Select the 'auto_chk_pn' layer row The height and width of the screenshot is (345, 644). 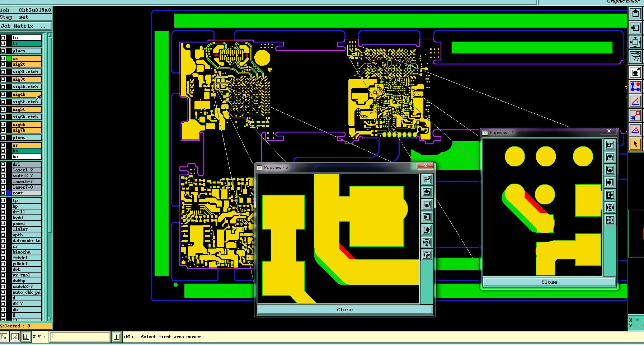coord(27,292)
